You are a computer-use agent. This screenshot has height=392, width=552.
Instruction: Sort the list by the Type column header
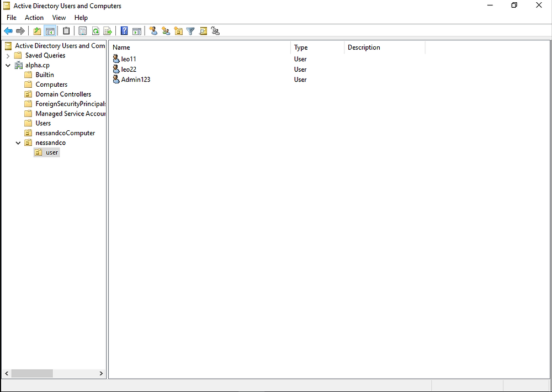coord(317,47)
